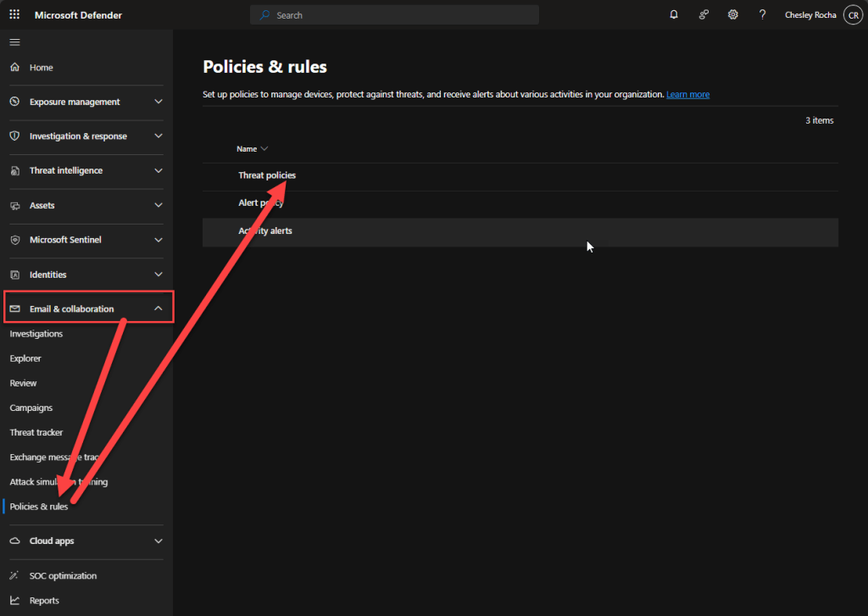This screenshot has width=868, height=616.
Task: Open Chesley Rocha account avatar
Action: (852, 15)
